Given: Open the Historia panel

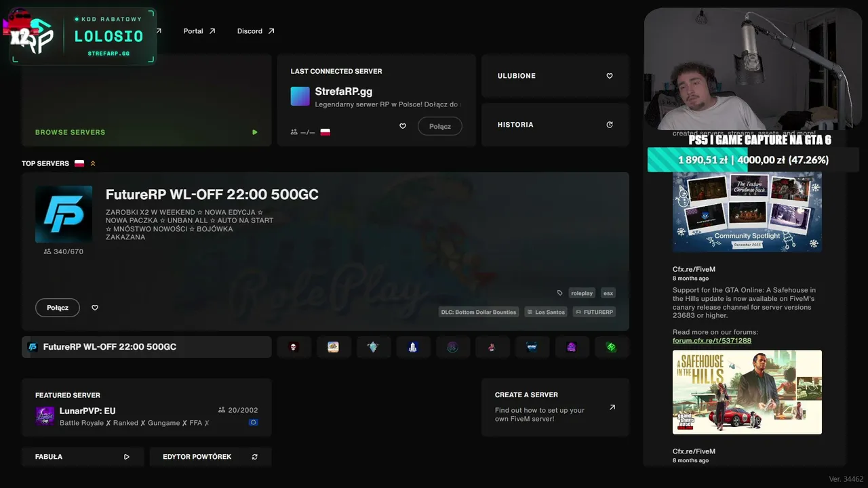Looking at the screenshot, I should click(555, 125).
